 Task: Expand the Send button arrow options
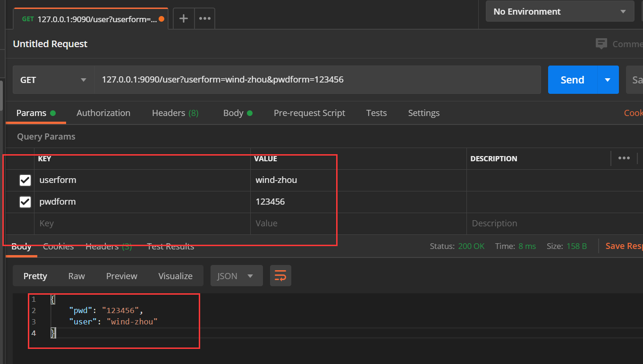point(608,80)
